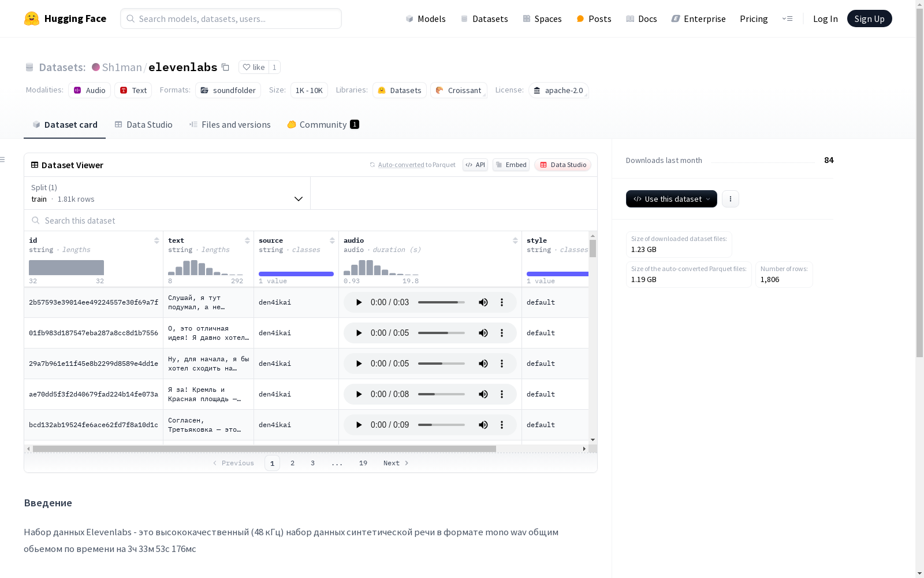Viewport: 924px width, 578px height.
Task: Go to page 2 of the dataset
Action: tap(293, 463)
